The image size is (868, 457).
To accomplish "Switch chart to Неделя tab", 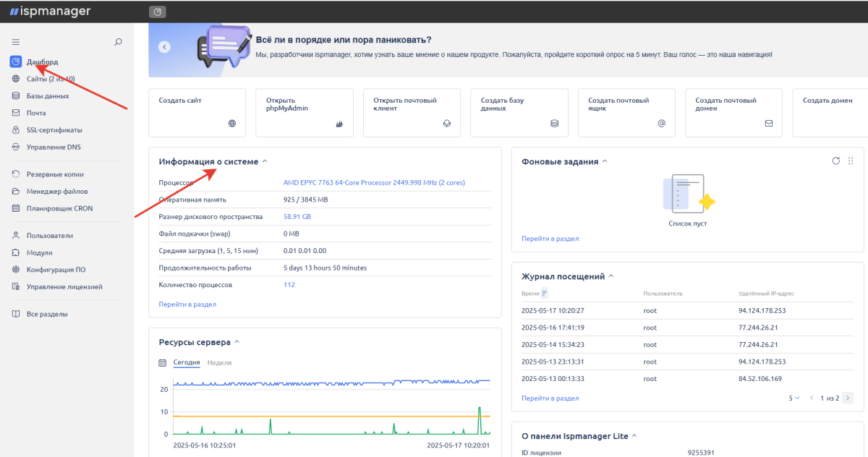I will click(x=219, y=362).
